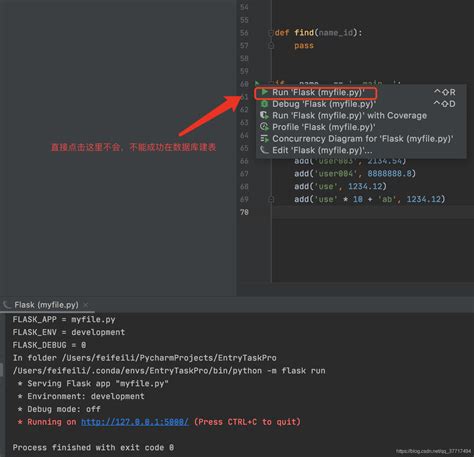
Task: Click the Concurrency Diagram icon
Action: (265, 139)
